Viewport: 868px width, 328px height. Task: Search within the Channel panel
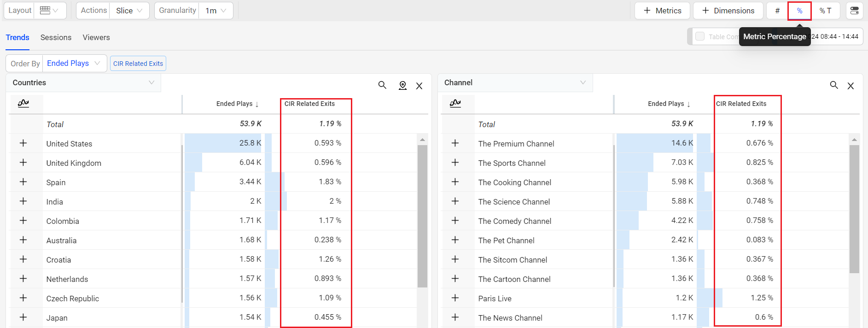coord(834,85)
